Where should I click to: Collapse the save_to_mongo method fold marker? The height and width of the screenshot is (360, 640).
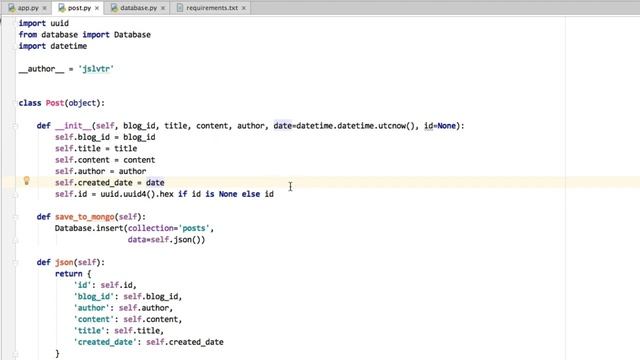(15, 217)
